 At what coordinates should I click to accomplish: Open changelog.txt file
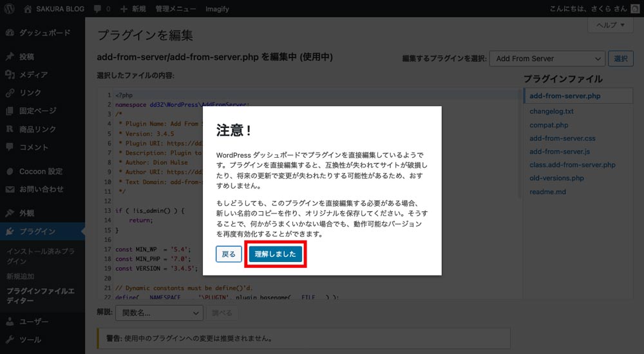click(x=551, y=111)
